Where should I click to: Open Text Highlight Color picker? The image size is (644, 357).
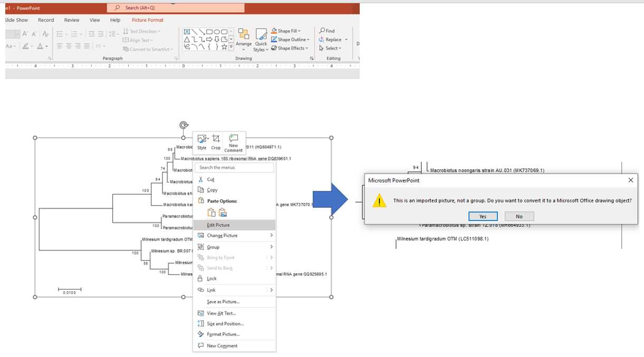click(x=27, y=46)
